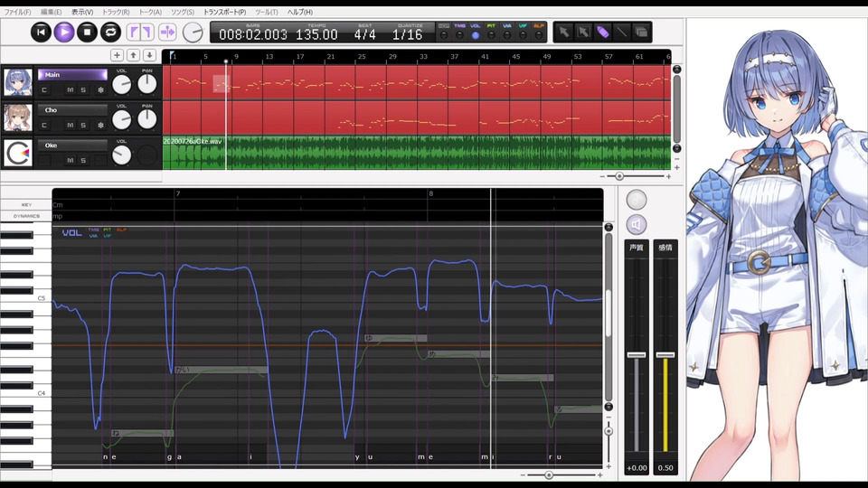Add a new track with plus button
868x488 pixels.
click(x=117, y=55)
